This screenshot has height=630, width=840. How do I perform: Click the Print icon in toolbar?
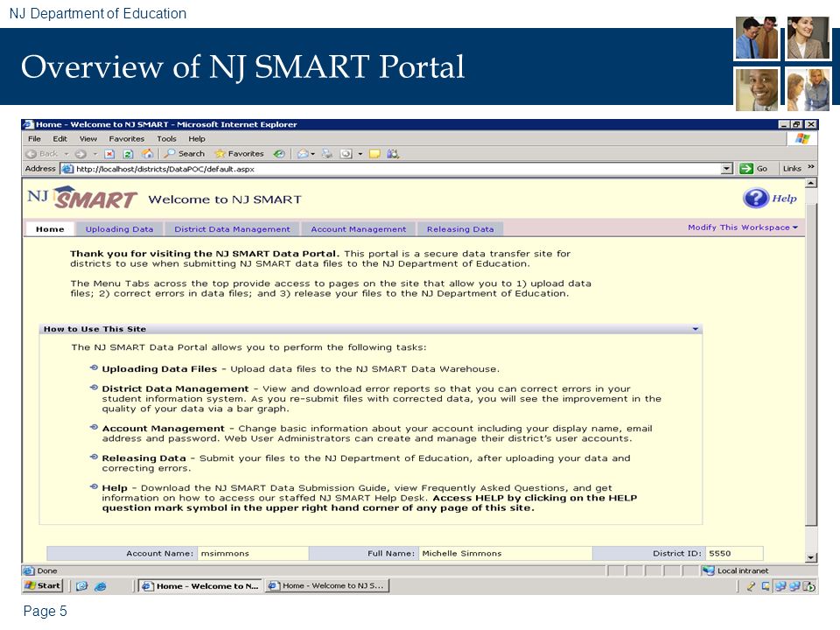pos(326,154)
